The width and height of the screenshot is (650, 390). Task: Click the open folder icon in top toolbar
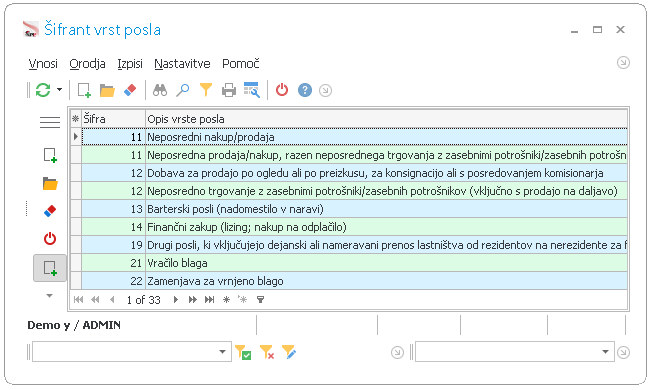tap(107, 90)
